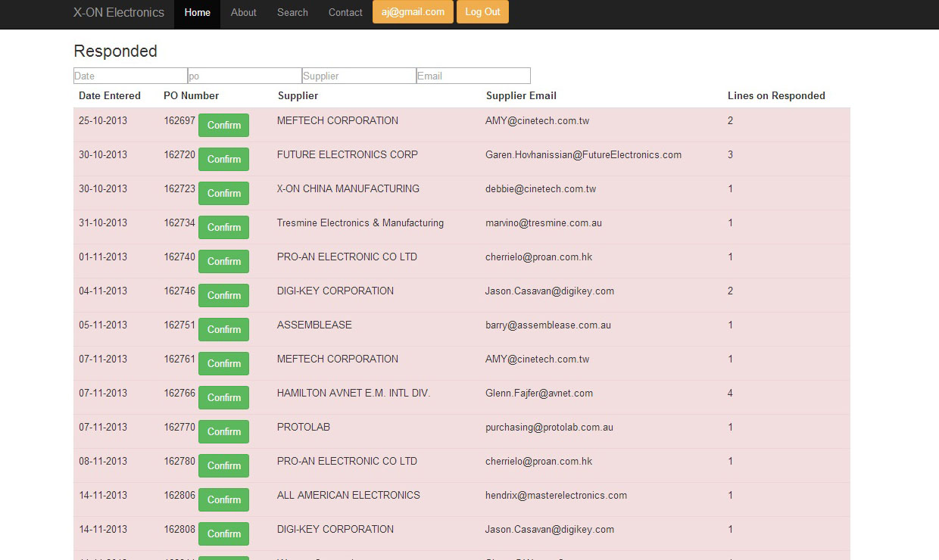Confirm PO 162723 for X-ON CHINA MANUFACTURING

point(223,193)
